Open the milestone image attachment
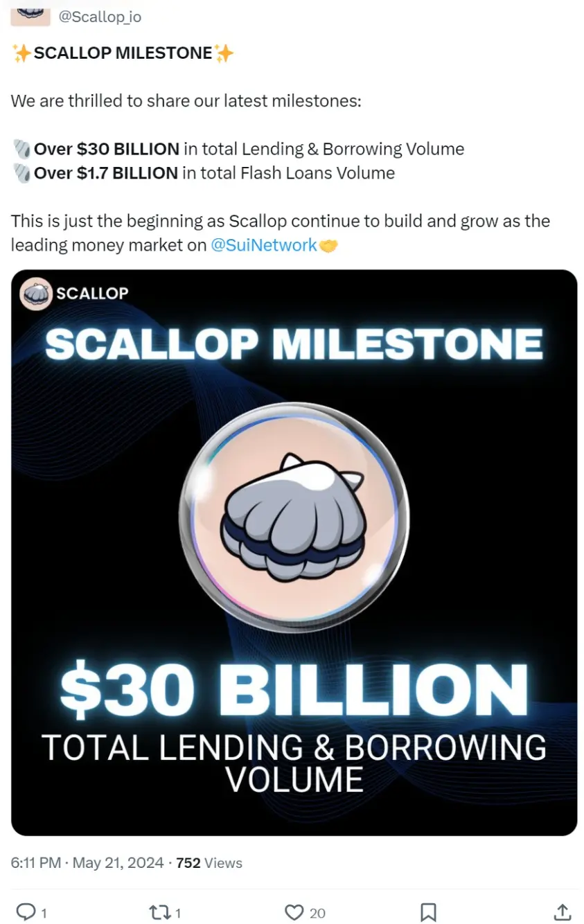The image size is (584, 924). tap(294, 547)
